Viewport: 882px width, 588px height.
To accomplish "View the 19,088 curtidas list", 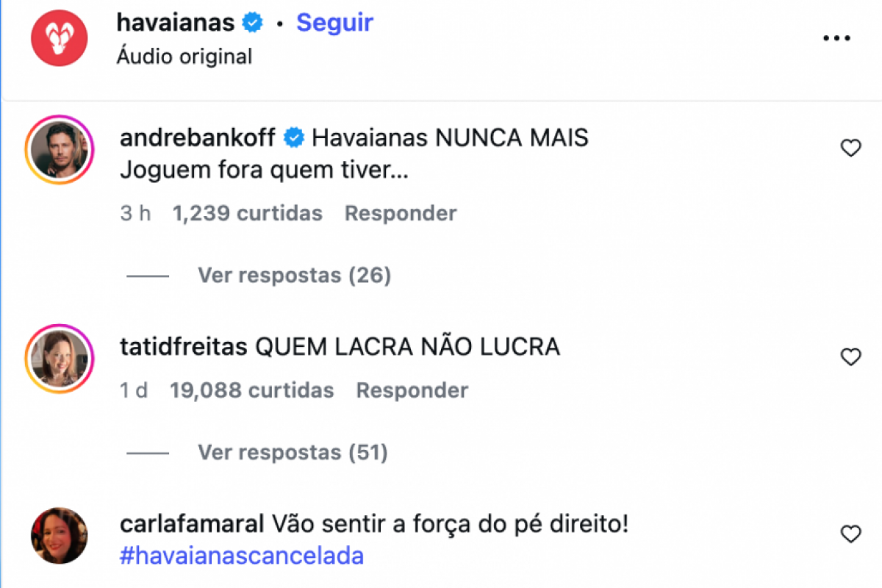I will tap(251, 390).
